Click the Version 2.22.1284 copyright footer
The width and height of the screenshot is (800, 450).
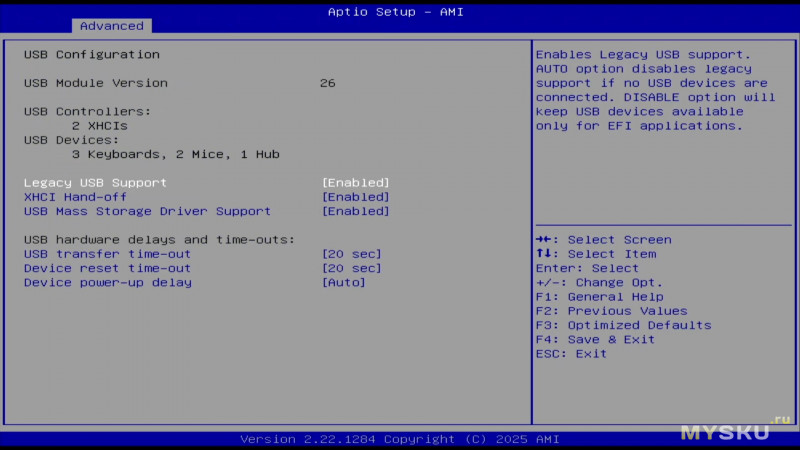(x=400, y=439)
